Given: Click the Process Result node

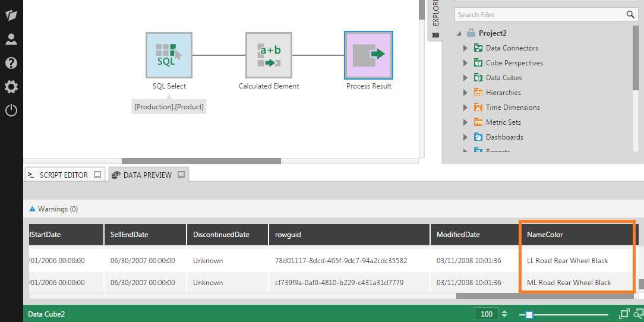Looking at the screenshot, I should point(368,55).
